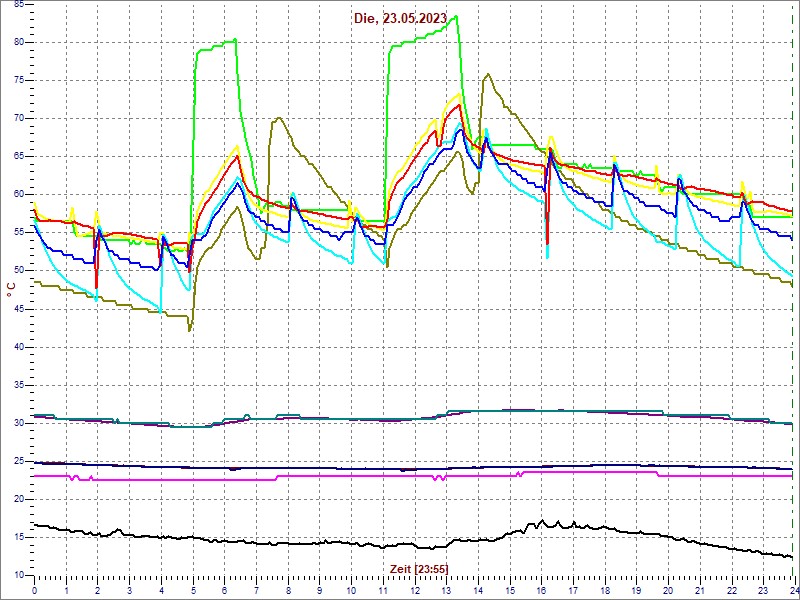The width and height of the screenshot is (800, 600).
Task: Click hour 5 on the time axis
Action: pyautogui.click(x=192, y=590)
